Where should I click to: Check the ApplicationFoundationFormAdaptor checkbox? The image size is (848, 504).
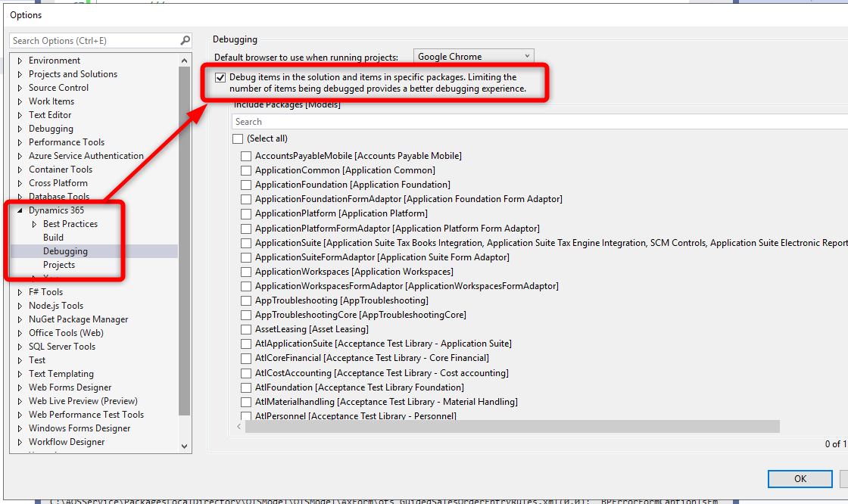(246, 200)
